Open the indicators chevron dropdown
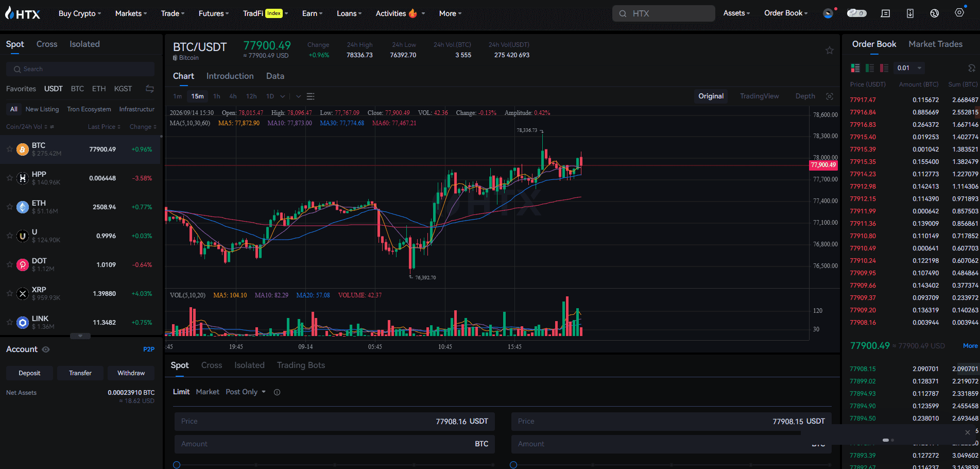 [298, 96]
